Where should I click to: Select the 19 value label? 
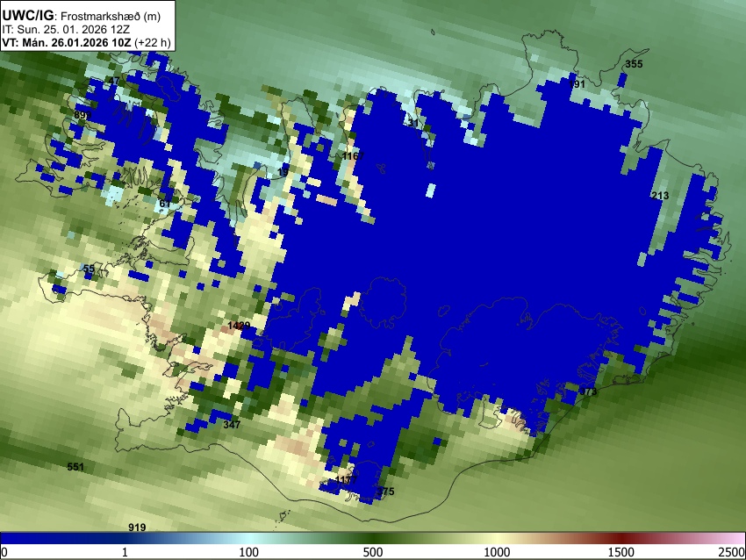click(x=283, y=172)
